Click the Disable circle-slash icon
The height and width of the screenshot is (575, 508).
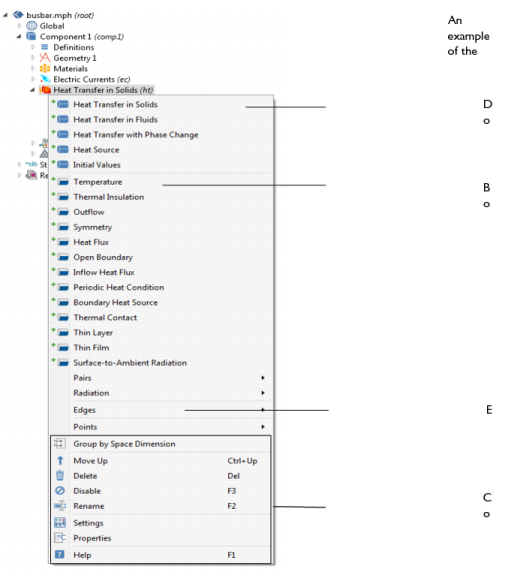(x=60, y=491)
